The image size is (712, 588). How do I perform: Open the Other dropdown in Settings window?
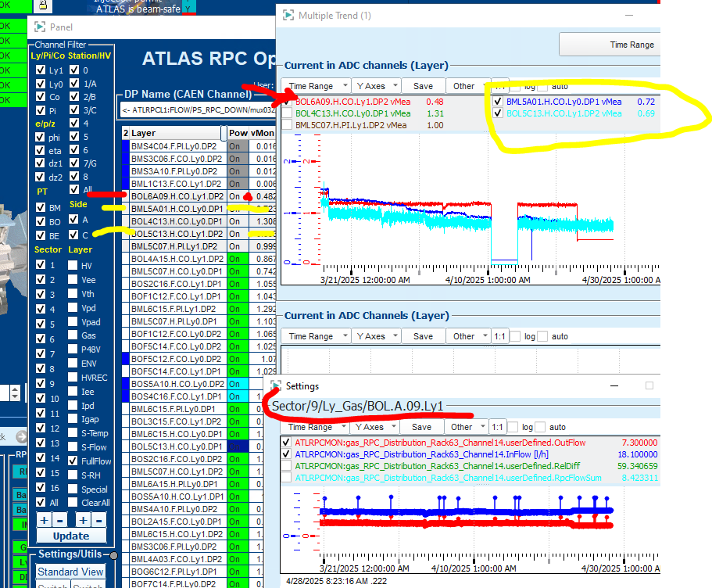(466, 427)
